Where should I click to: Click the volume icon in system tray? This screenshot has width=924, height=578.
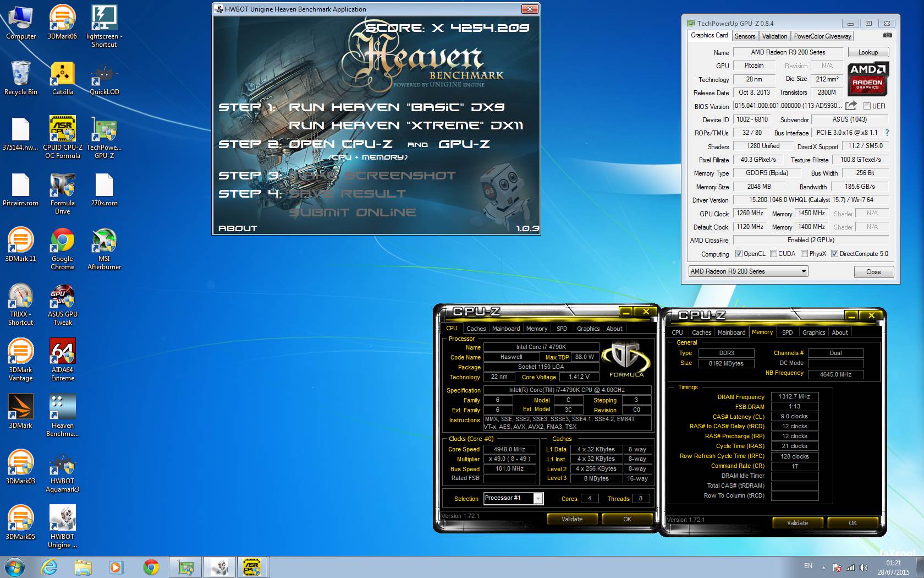[x=863, y=567]
